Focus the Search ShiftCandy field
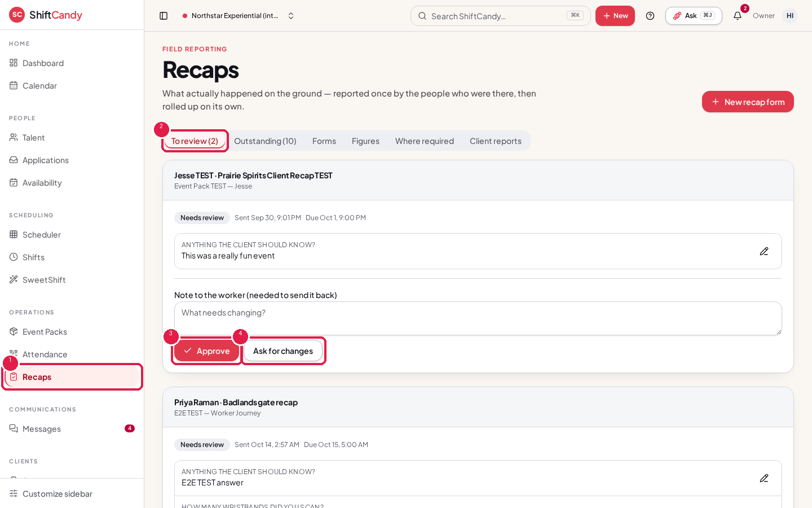 click(x=500, y=16)
